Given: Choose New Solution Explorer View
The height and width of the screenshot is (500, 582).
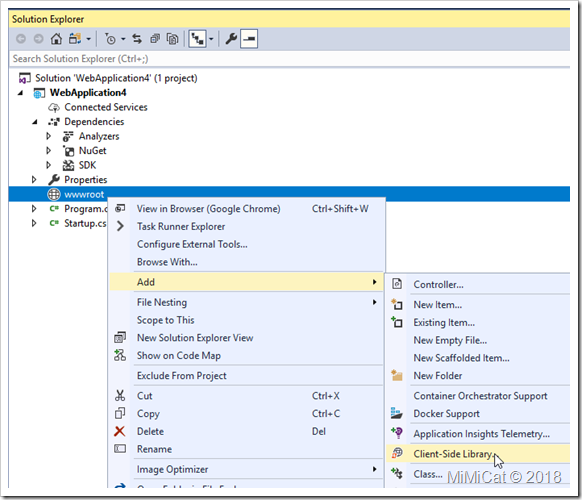Looking at the screenshot, I should tap(247, 338).
